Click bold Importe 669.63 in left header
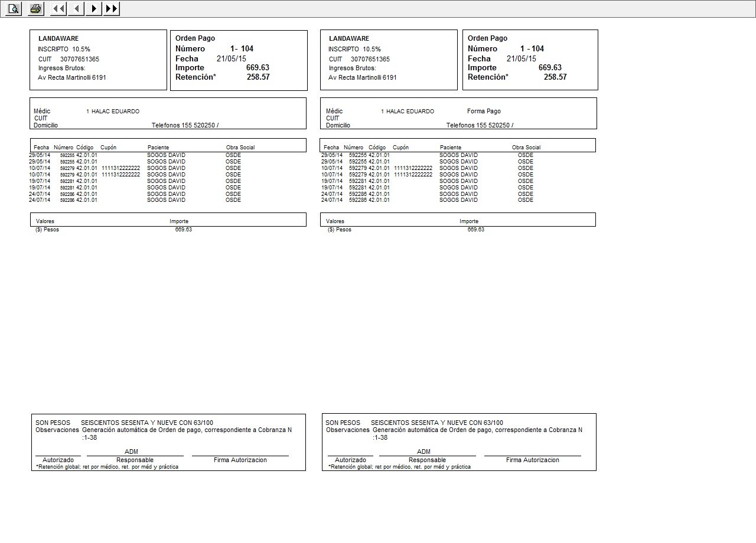 pos(258,67)
